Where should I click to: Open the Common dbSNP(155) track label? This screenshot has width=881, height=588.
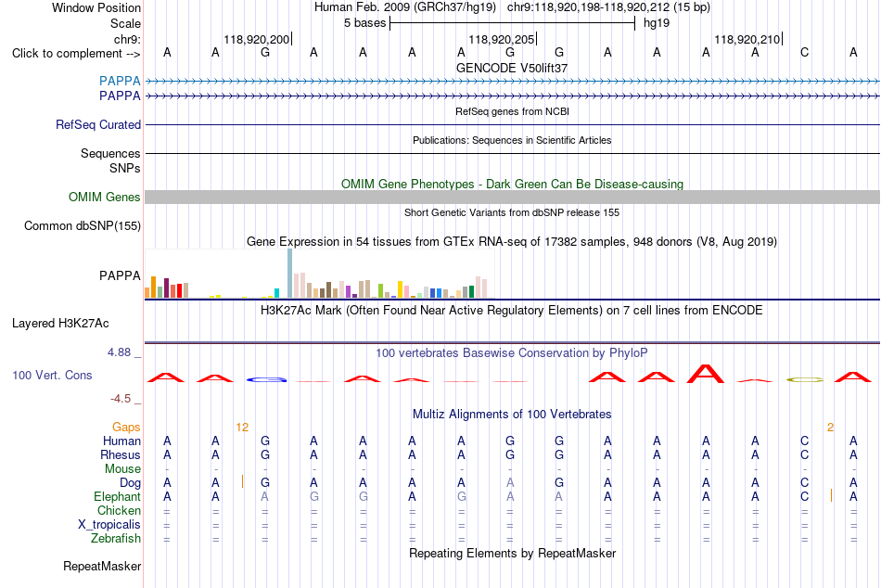(x=83, y=226)
